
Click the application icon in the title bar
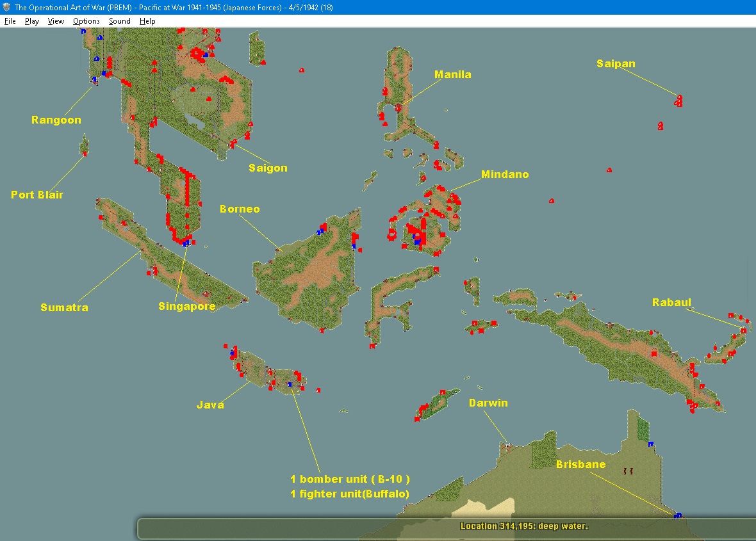pyautogui.click(x=6, y=7)
